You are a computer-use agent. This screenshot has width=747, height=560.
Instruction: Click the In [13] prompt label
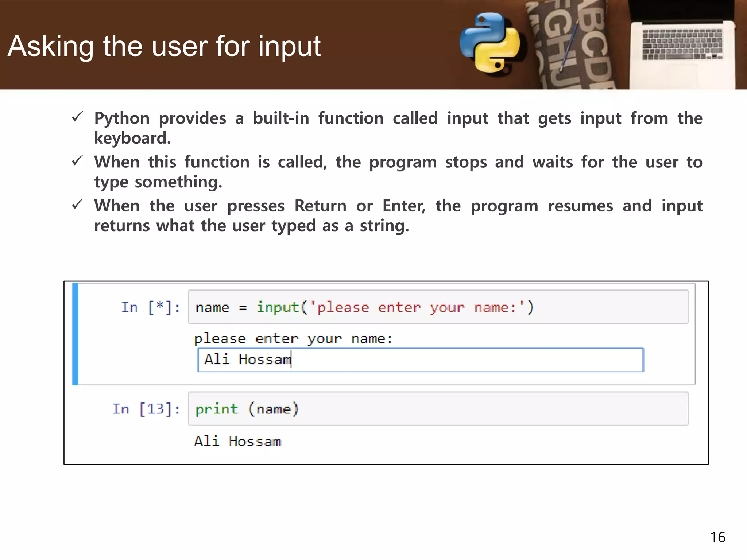[146, 409]
